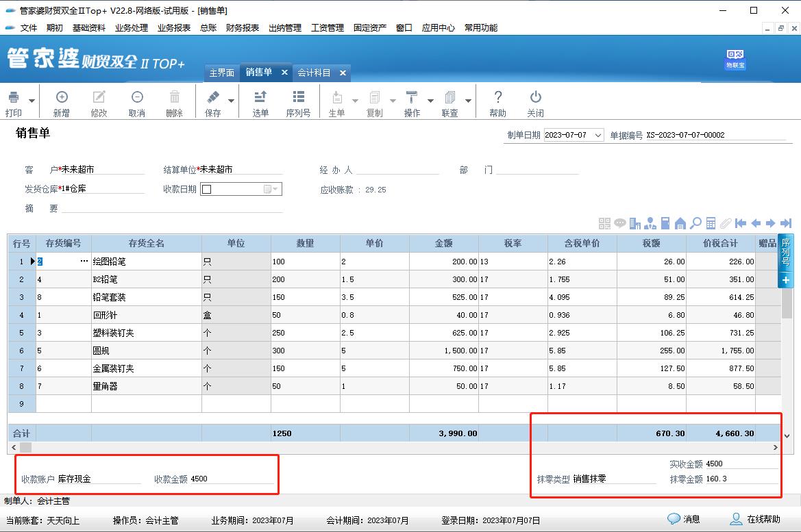The height and width of the screenshot is (532, 801).
Task: Switch to the 会计科目 tab
Action: [x=315, y=73]
